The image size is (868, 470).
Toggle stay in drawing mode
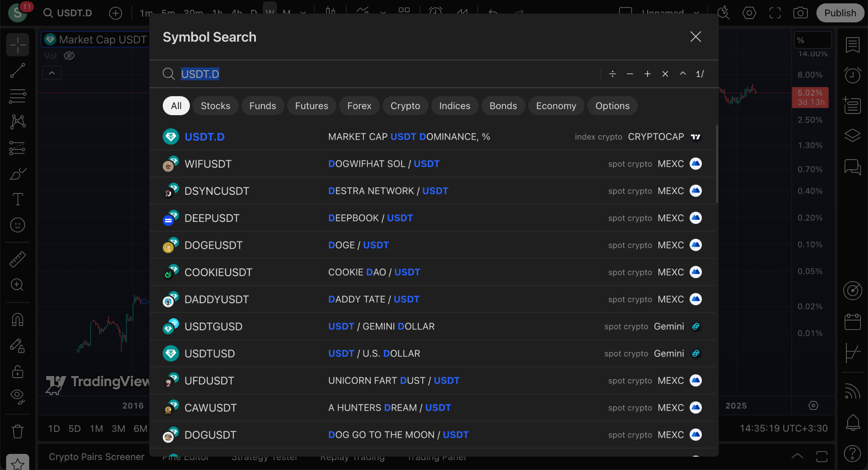click(x=18, y=346)
